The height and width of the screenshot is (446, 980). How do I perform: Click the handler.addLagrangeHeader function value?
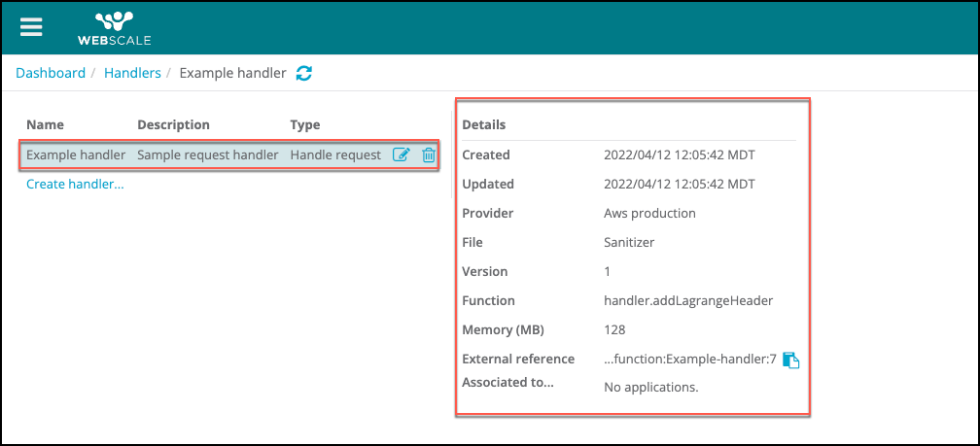click(x=688, y=300)
